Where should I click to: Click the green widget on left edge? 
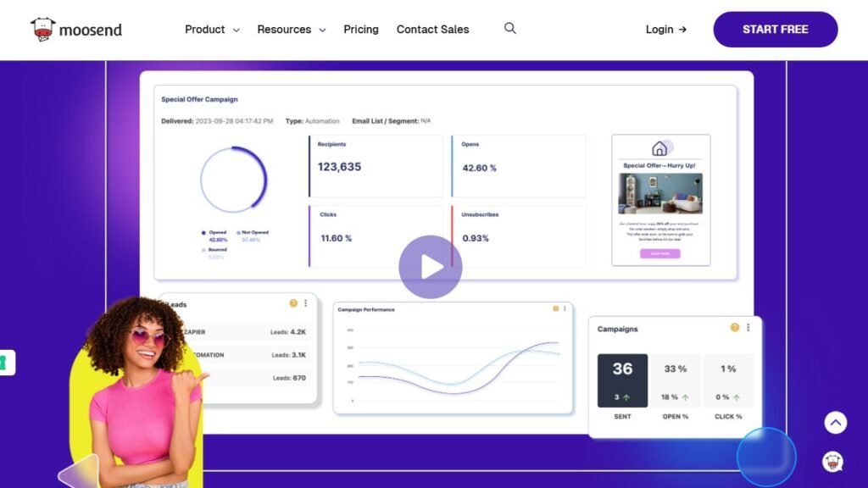coord(5,363)
